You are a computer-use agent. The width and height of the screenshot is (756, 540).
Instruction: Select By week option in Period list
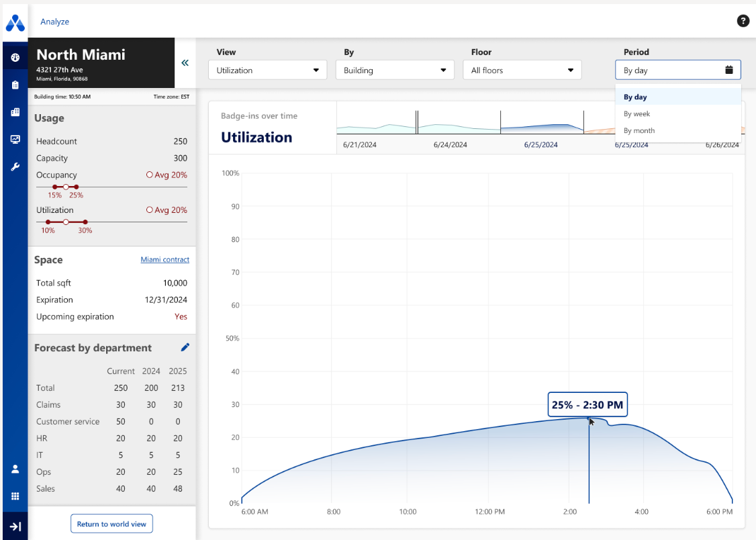[678, 114]
